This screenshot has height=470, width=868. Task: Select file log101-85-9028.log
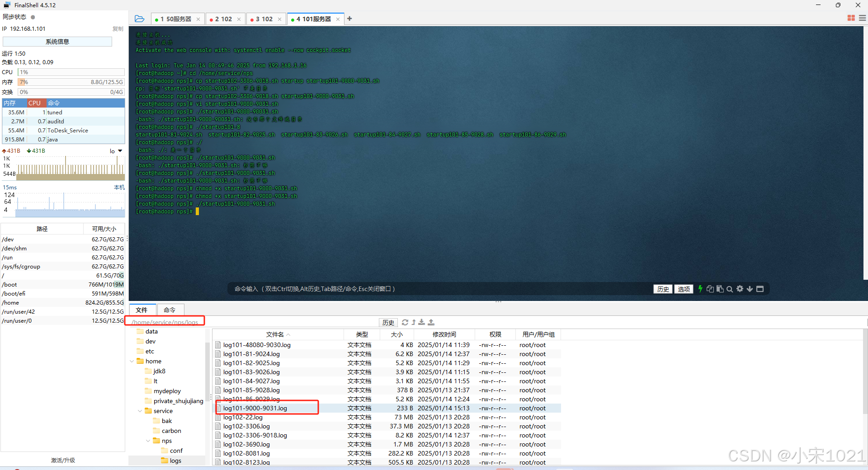tap(387, 390)
